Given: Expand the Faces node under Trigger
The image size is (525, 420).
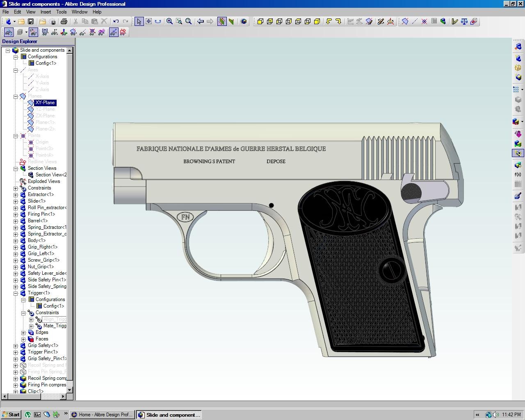Looking at the screenshot, I should pyautogui.click(x=23, y=339).
